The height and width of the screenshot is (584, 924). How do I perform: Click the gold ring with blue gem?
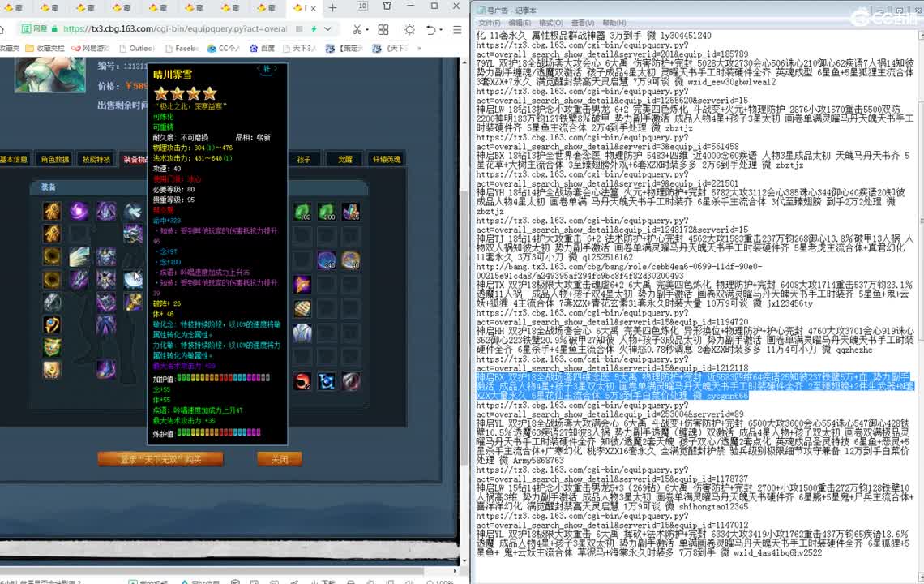point(52,325)
